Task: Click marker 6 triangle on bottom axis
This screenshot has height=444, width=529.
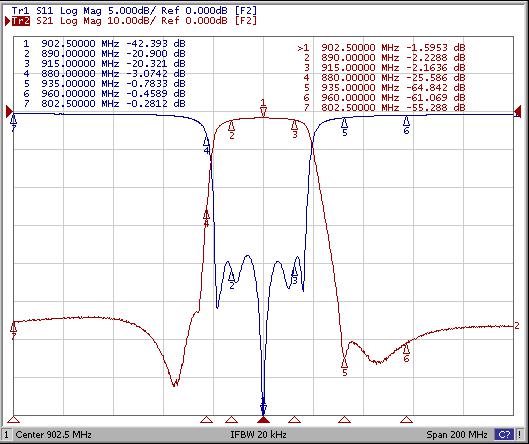Action: coord(407,420)
